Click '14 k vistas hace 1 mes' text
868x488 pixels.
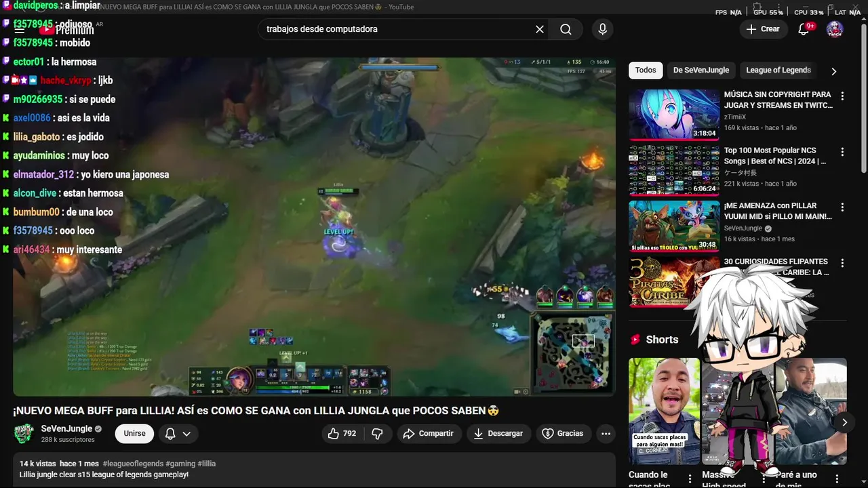(59, 464)
